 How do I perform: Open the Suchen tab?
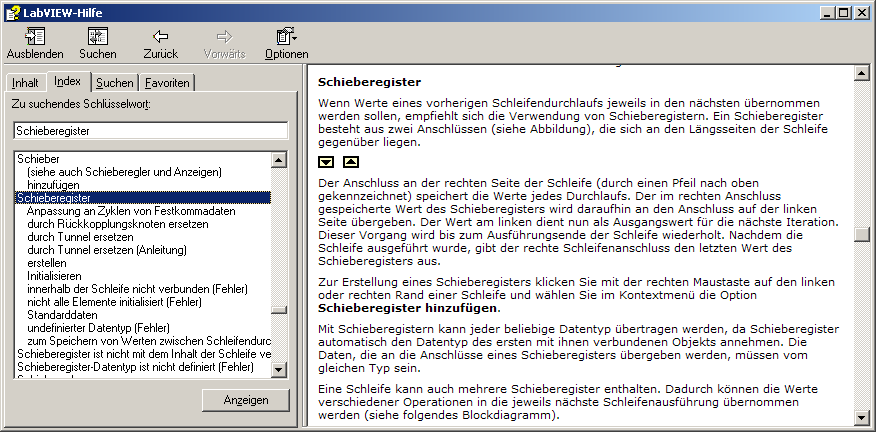[115, 83]
